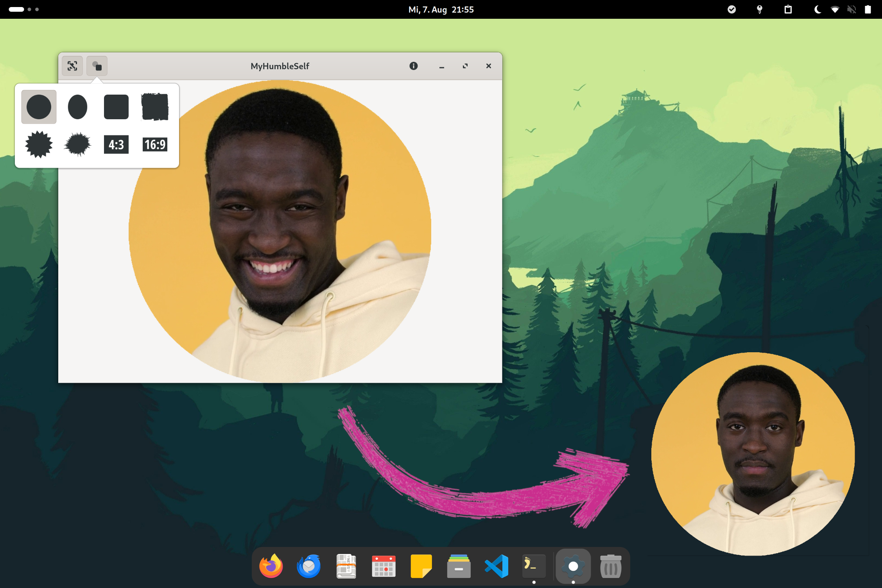Launch Thunderbird mail from the dock
The height and width of the screenshot is (588, 882).
point(308,566)
